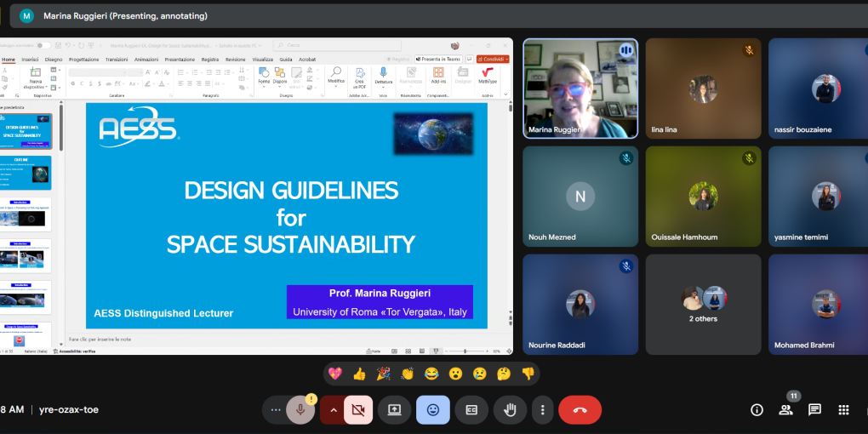Toggle the microphone mute button

click(x=300, y=410)
